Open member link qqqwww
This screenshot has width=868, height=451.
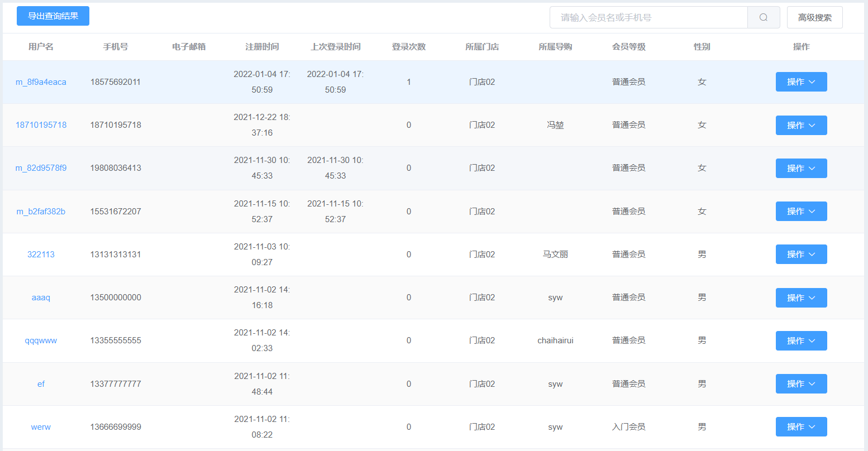[x=41, y=340]
